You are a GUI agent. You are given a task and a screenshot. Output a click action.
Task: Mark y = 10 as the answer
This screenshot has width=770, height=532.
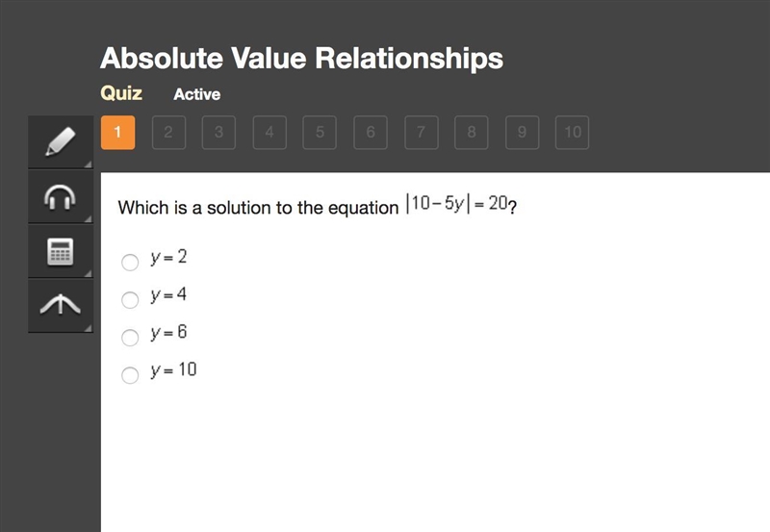click(x=130, y=375)
